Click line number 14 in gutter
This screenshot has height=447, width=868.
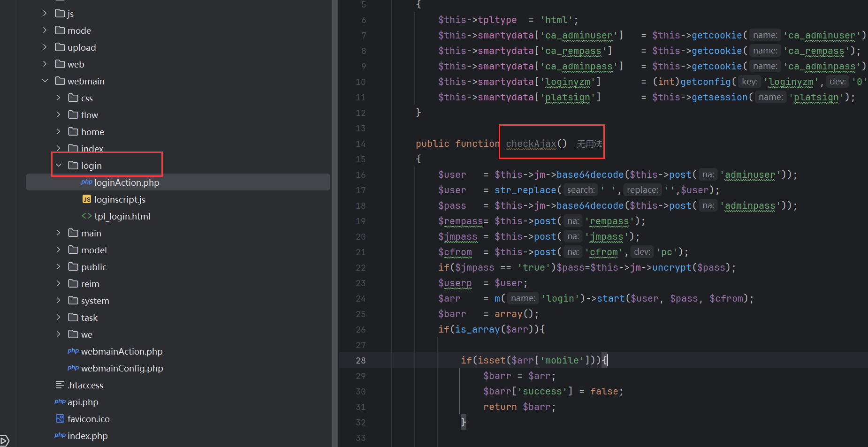click(360, 144)
